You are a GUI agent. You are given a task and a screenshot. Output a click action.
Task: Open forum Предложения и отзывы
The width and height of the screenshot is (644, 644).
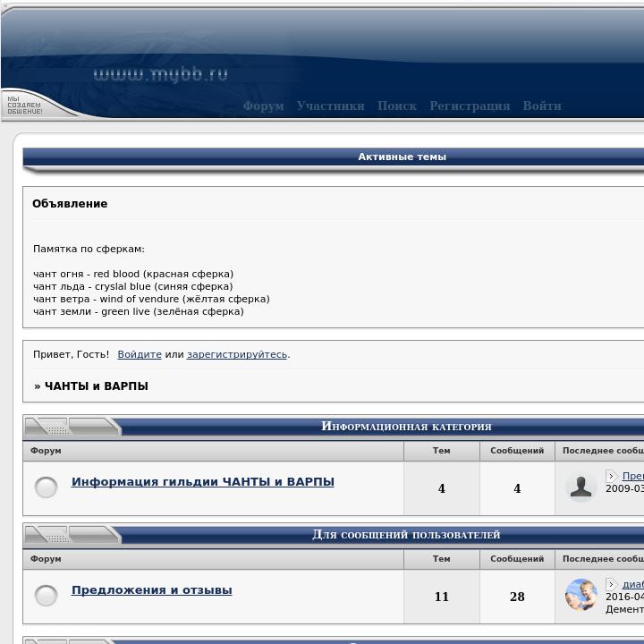[x=152, y=590]
